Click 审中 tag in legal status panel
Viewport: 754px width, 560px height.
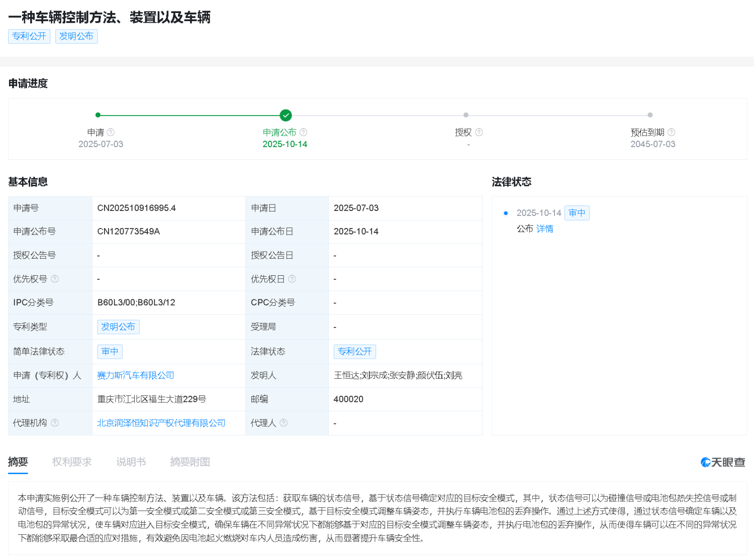(577, 213)
